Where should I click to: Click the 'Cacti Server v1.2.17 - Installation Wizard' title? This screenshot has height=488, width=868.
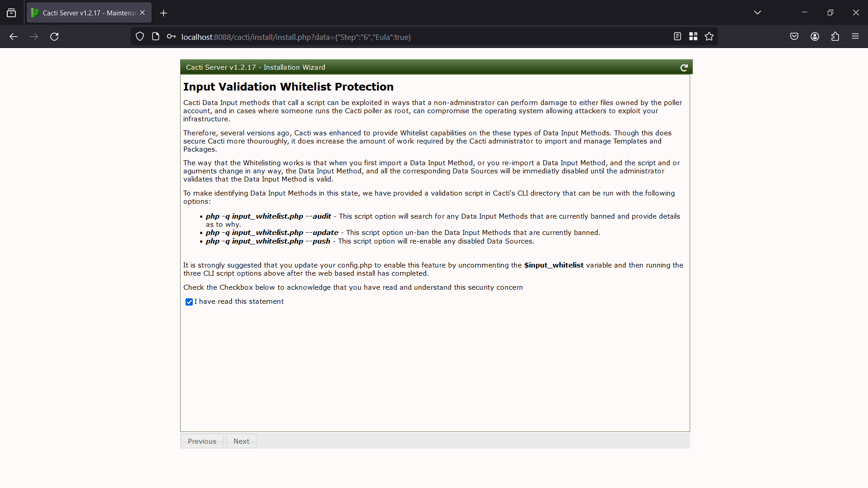(x=256, y=67)
